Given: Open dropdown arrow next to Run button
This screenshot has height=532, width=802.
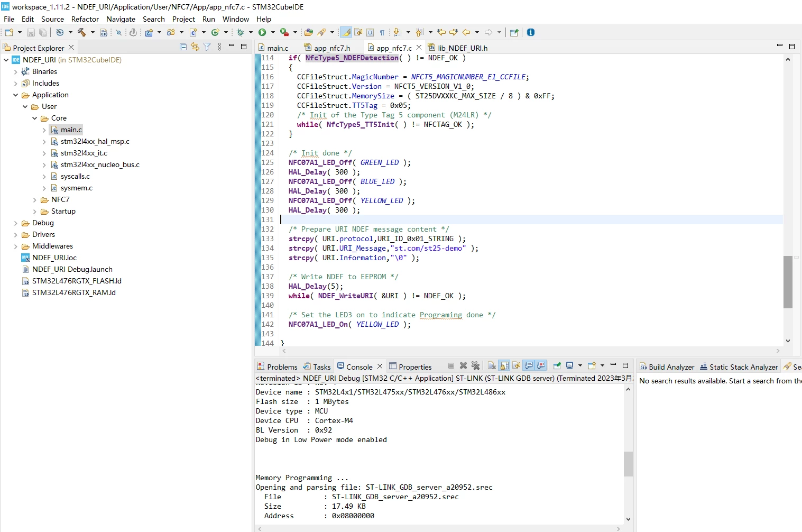Looking at the screenshot, I should 273,32.
